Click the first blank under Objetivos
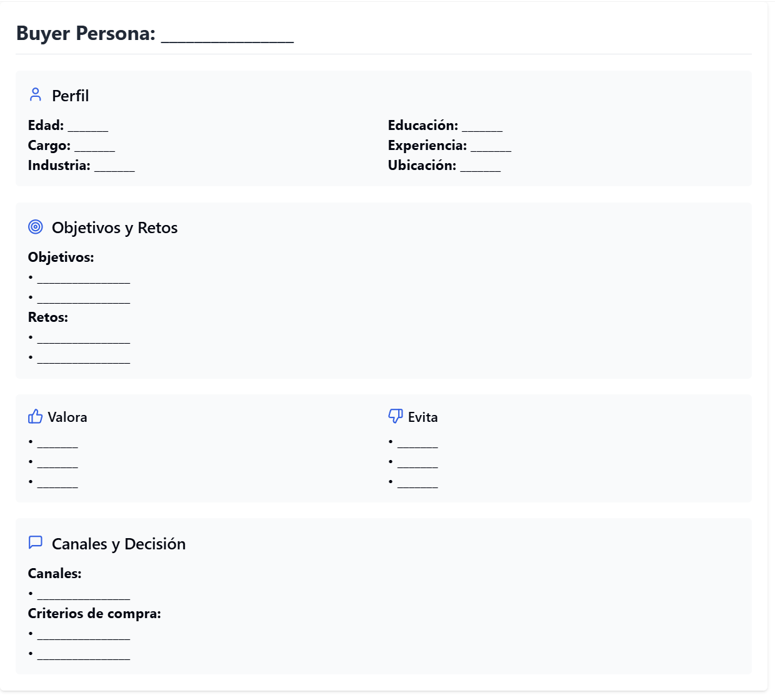Image resolution: width=775 pixels, height=700 pixels. [84, 278]
